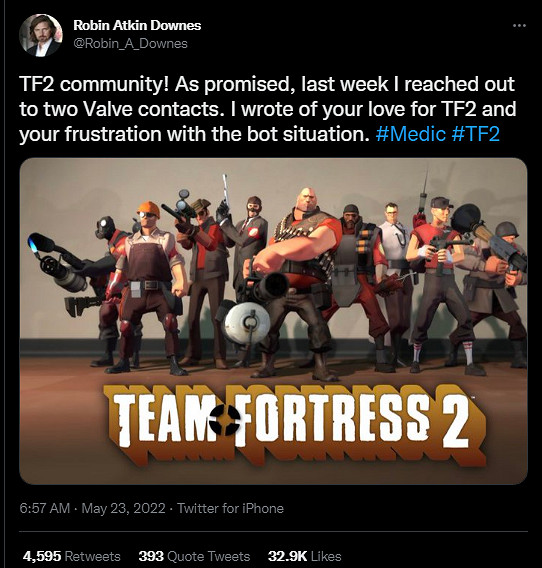Click the 6:57 AM May 23, 2022 timestamp

pyautogui.click(x=92, y=508)
